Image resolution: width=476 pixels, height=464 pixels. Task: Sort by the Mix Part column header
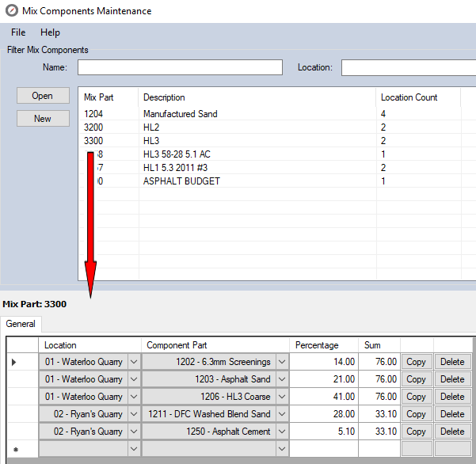click(109, 97)
